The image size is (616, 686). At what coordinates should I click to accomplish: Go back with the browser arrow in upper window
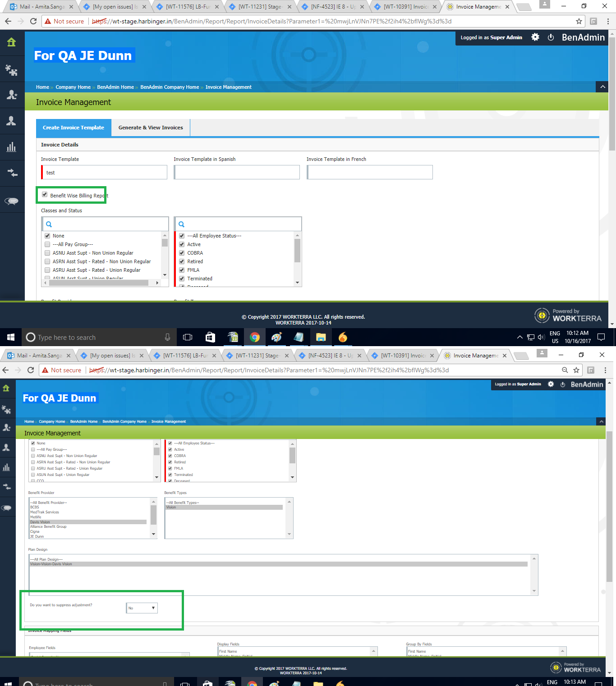coord(8,21)
